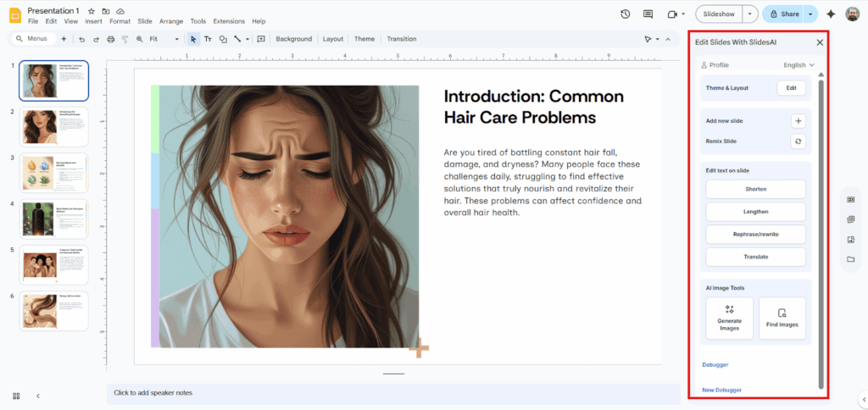Click the print icon in toolbar
This screenshot has height=410, width=868.
click(110, 39)
